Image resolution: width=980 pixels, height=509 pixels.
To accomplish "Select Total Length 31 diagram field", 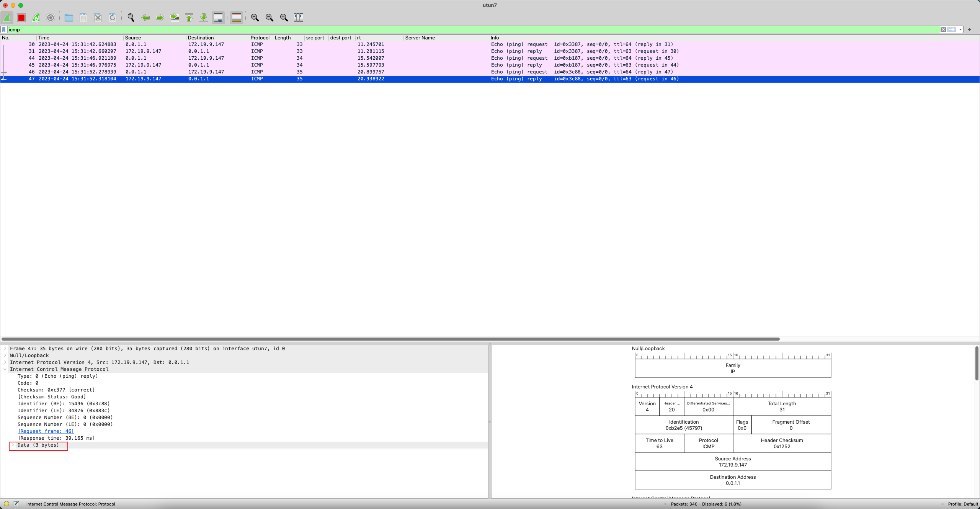I will pyautogui.click(x=782, y=406).
